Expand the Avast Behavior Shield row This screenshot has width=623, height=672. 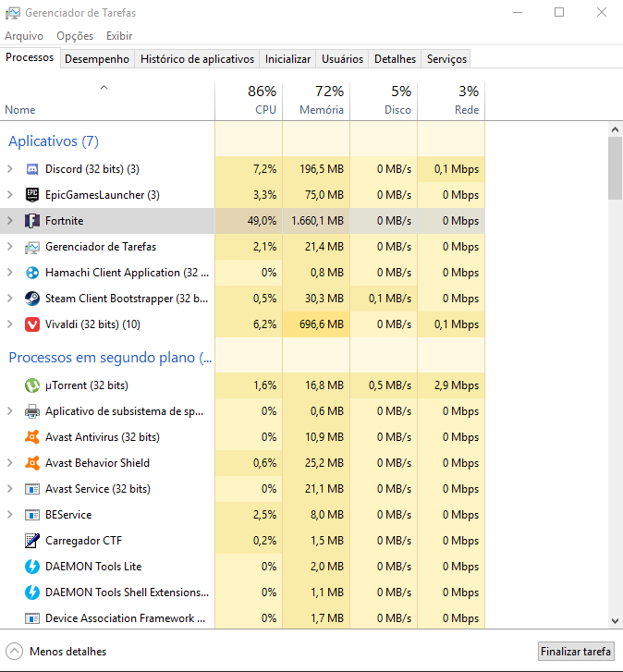tap(10, 463)
